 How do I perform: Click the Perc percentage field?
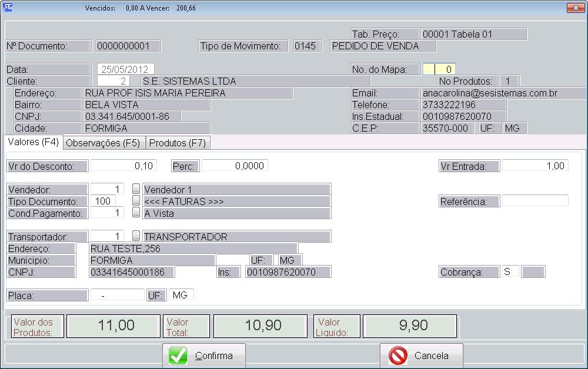point(235,166)
